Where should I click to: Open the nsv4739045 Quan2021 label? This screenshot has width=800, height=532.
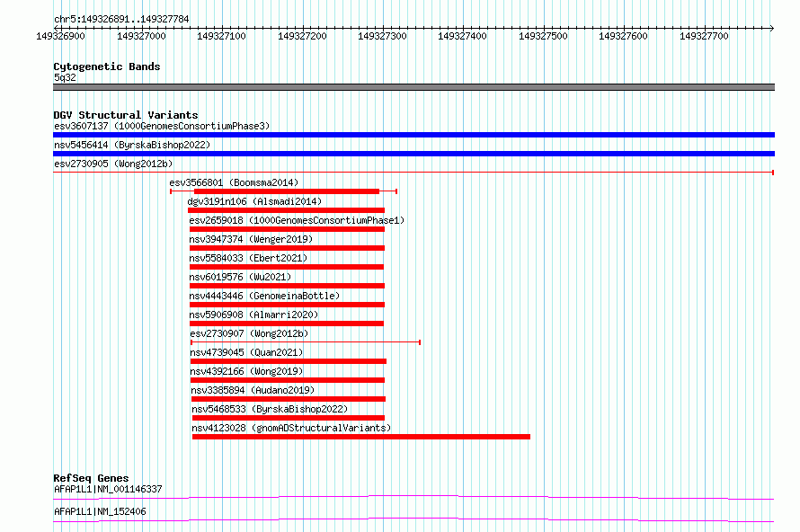(x=246, y=352)
